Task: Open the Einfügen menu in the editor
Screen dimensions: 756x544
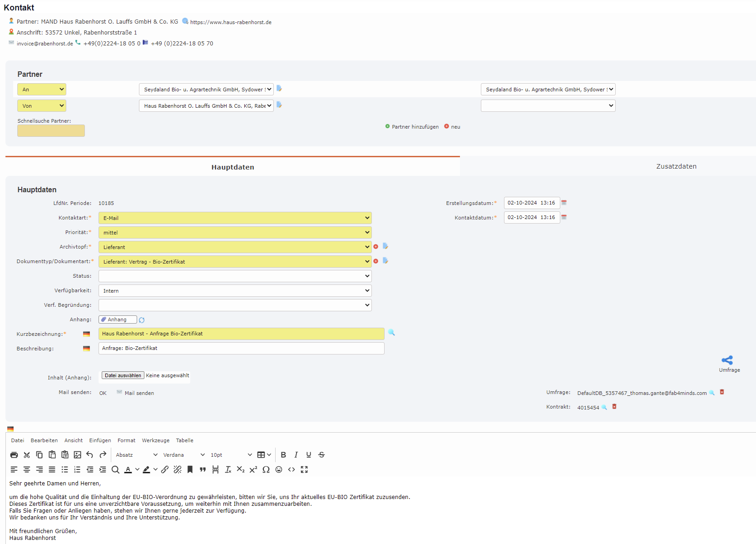Action: click(x=99, y=440)
